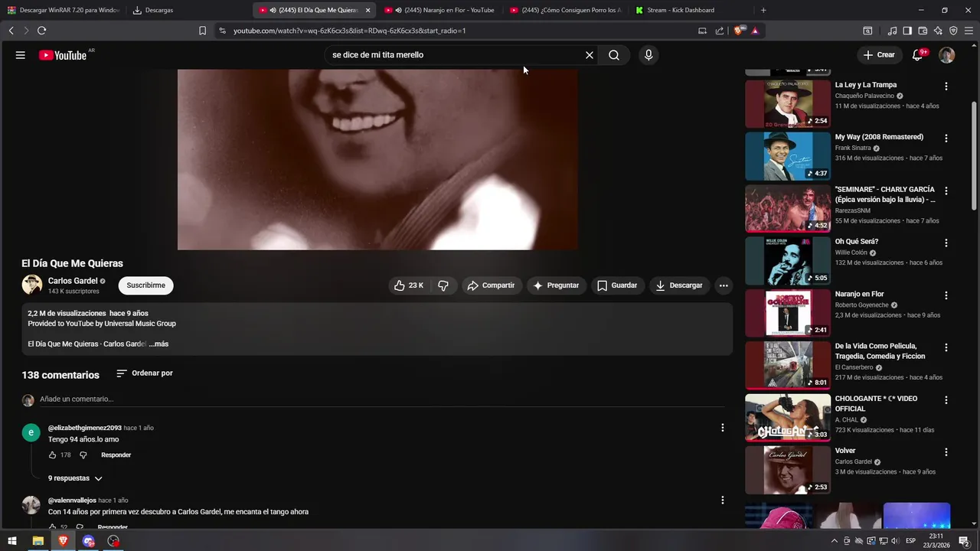Click the video player frame
This screenshot has width=980, height=551.
click(x=377, y=160)
